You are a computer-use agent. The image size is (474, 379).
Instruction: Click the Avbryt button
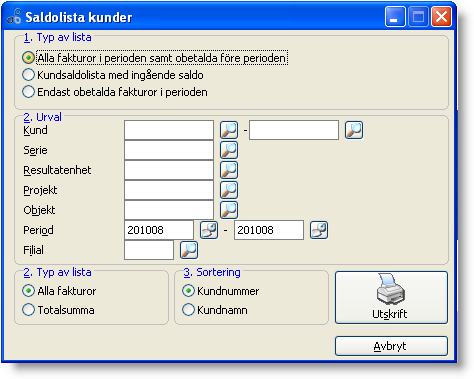(x=391, y=346)
